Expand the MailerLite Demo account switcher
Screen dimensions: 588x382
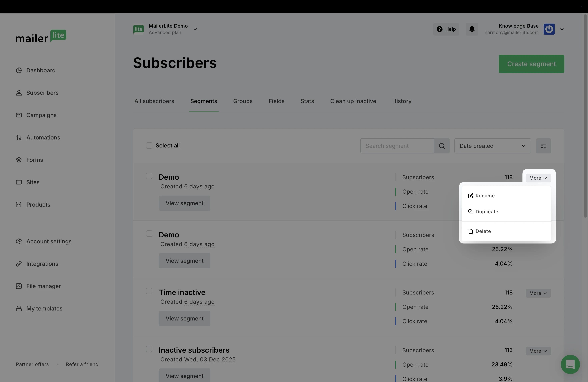pyautogui.click(x=195, y=29)
